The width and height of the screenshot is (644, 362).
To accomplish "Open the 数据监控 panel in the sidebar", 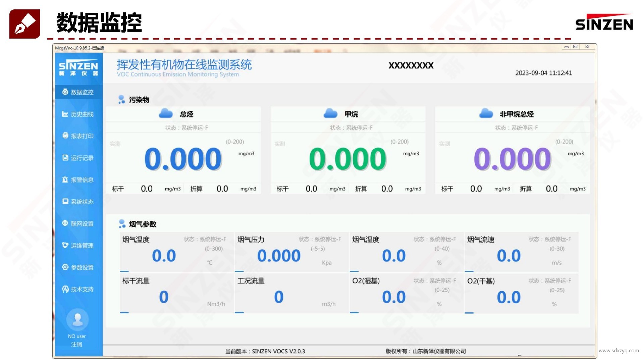I will coord(78,92).
